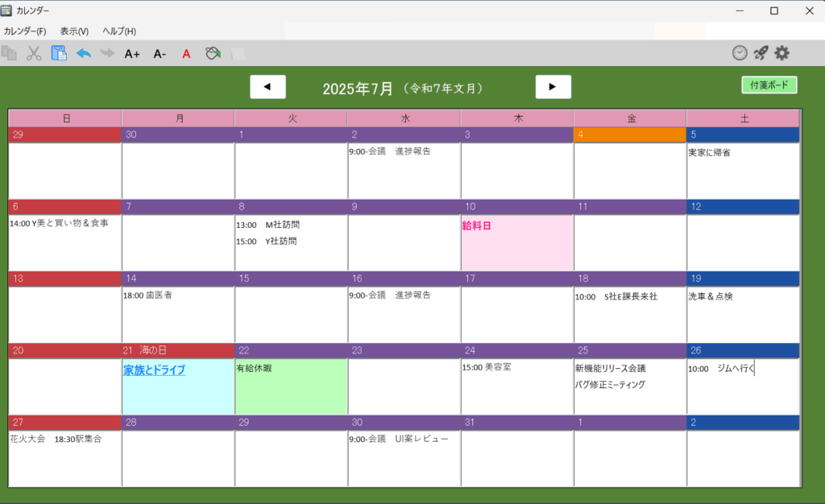Click the red A font color icon
The image size is (825, 504).
(186, 54)
